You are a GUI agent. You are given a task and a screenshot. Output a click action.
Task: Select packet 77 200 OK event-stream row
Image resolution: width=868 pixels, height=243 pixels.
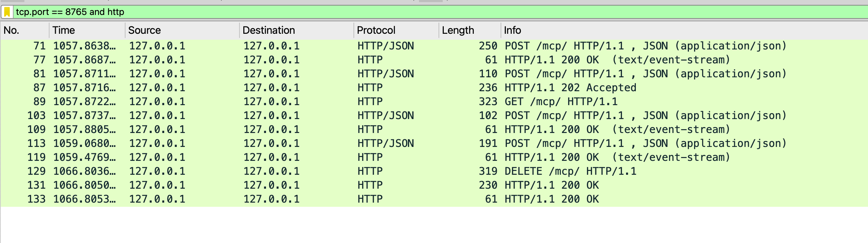point(434,60)
